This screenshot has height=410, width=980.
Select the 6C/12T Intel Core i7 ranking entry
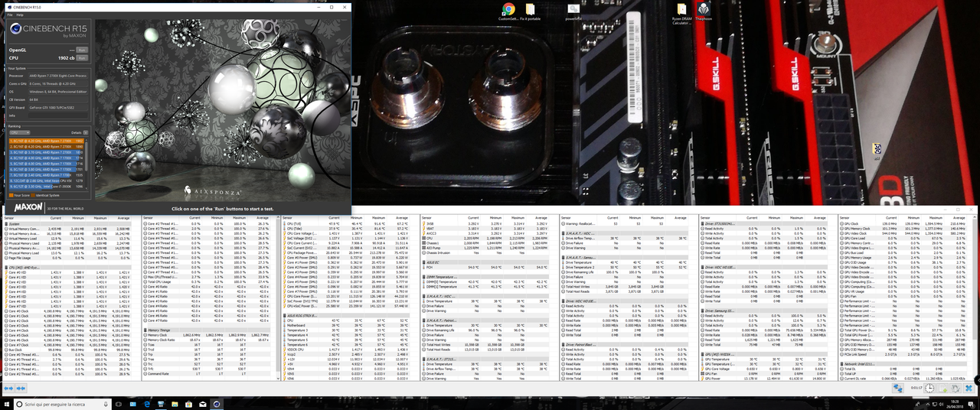coord(46,185)
